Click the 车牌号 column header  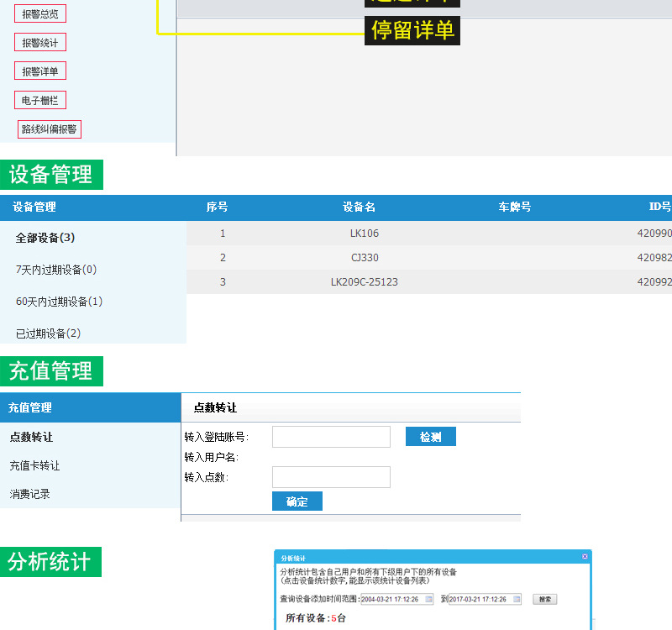click(515, 207)
